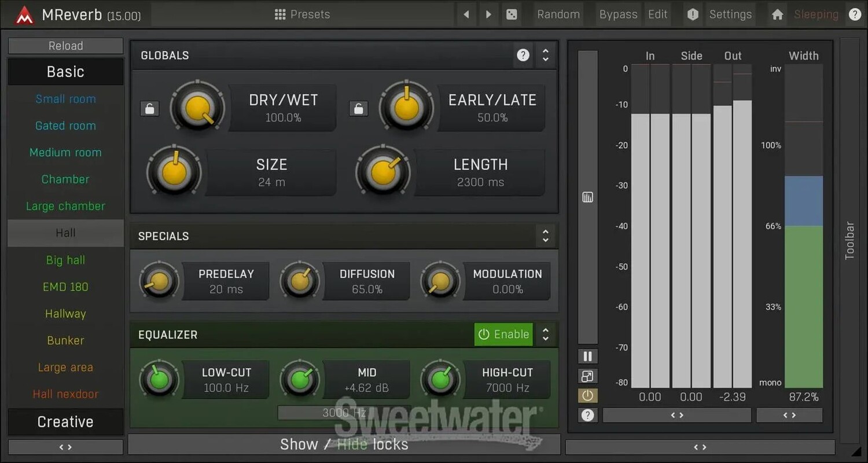868x463 pixels.
Task: Choose the Chamber preset
Action: tap(65, 179)
